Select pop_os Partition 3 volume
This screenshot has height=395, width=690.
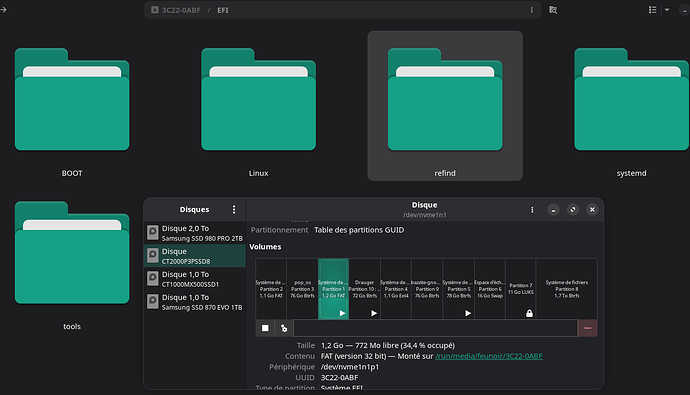click(x=302, y=289)
